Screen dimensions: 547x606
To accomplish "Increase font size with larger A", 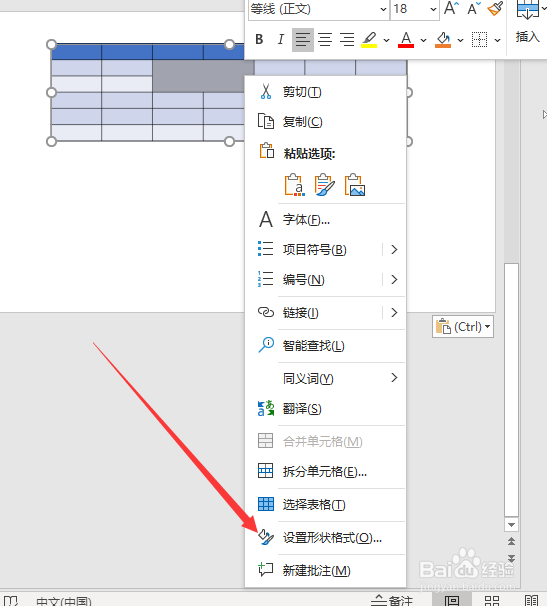I will pyautogui.click(x=451, y=8).
